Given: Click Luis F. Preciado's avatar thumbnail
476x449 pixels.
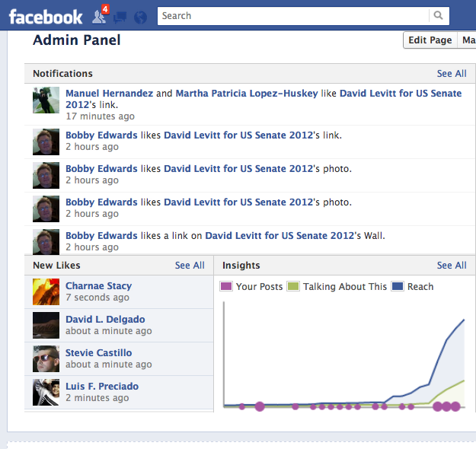Looking at the screenshot, I should coord(46,392).
